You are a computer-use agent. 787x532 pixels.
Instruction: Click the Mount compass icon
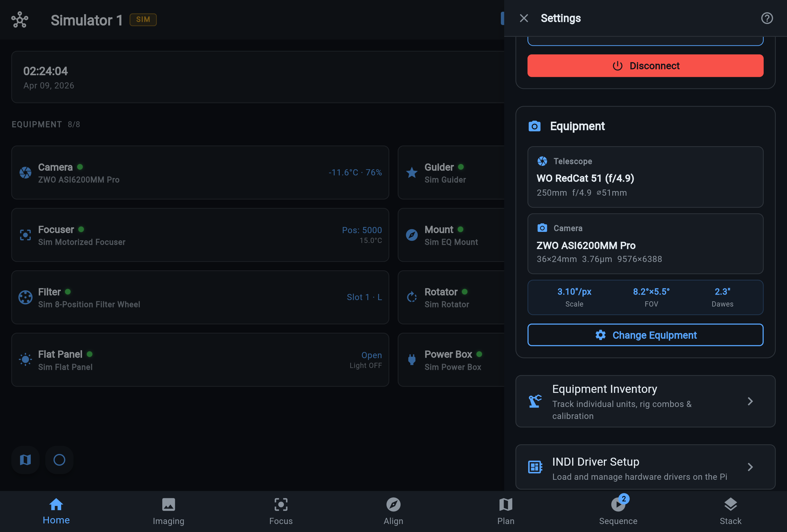pyautogui.click(x=412, y=235)
